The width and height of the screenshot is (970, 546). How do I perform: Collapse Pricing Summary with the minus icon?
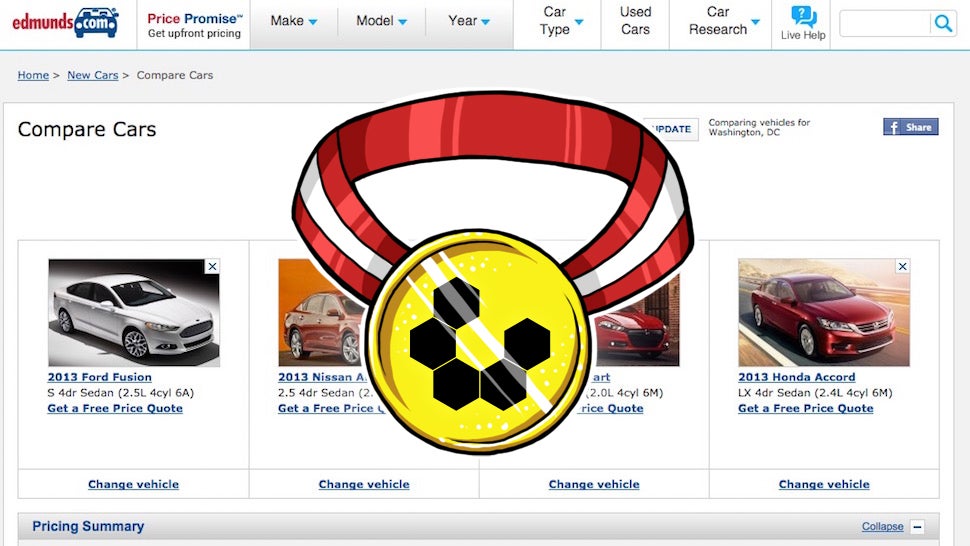click(918, 527)
